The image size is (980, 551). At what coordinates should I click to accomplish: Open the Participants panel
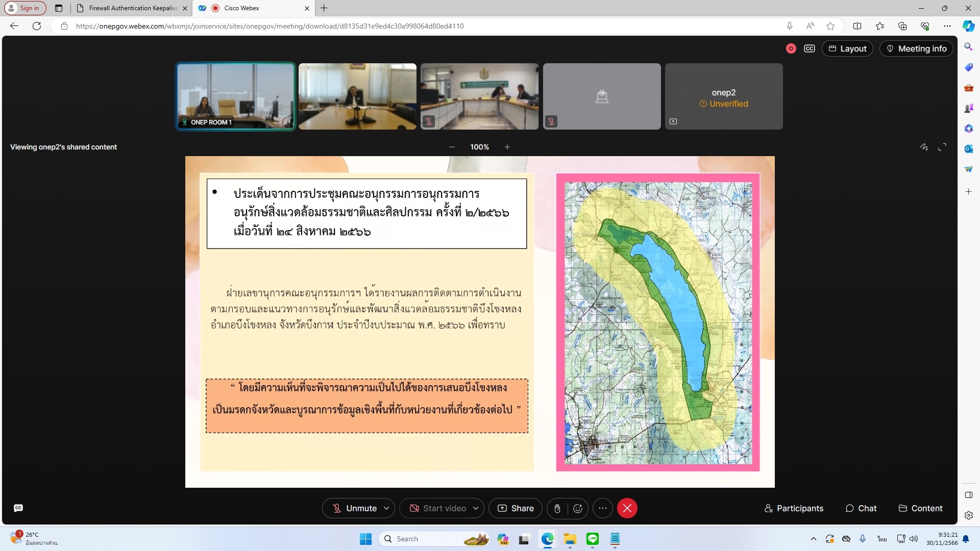(x=794, y=508)
